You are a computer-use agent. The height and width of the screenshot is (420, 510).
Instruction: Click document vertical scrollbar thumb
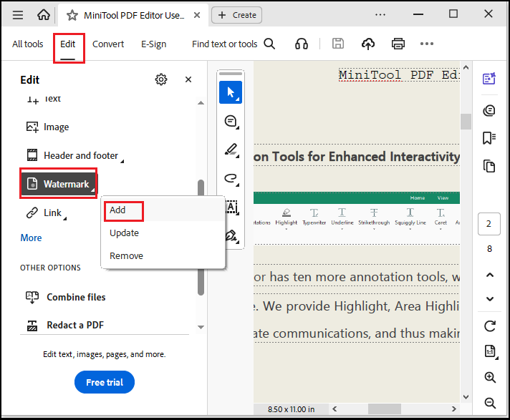point(466,122)
